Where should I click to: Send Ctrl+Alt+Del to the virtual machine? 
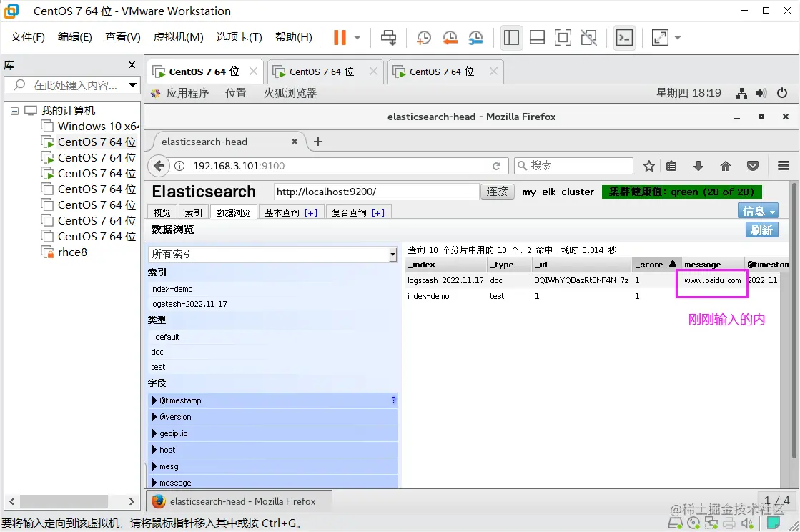coord(388,37)
